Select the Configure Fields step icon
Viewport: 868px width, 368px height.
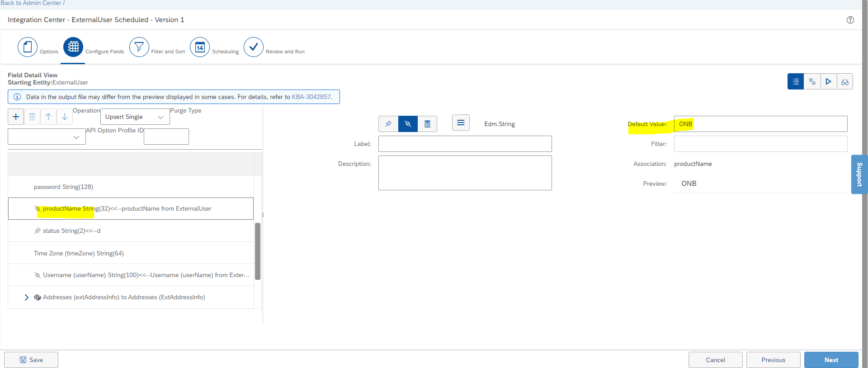[73, 47]
